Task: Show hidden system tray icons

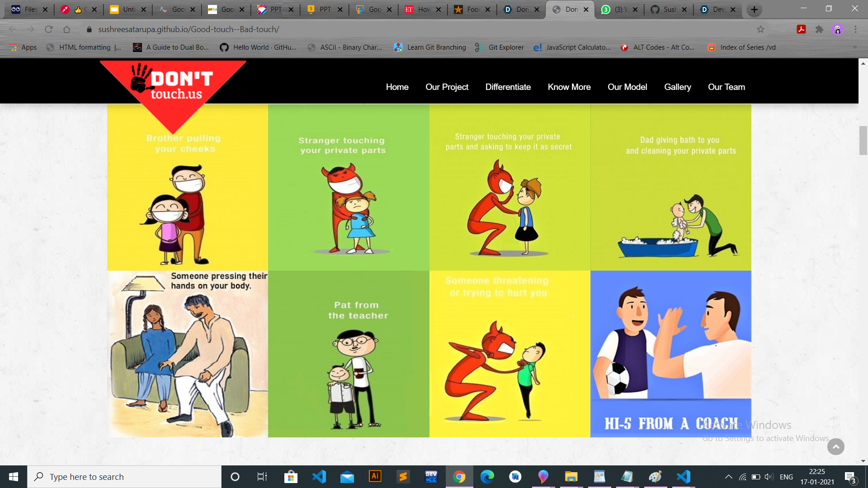Action: tap(728, 477)
